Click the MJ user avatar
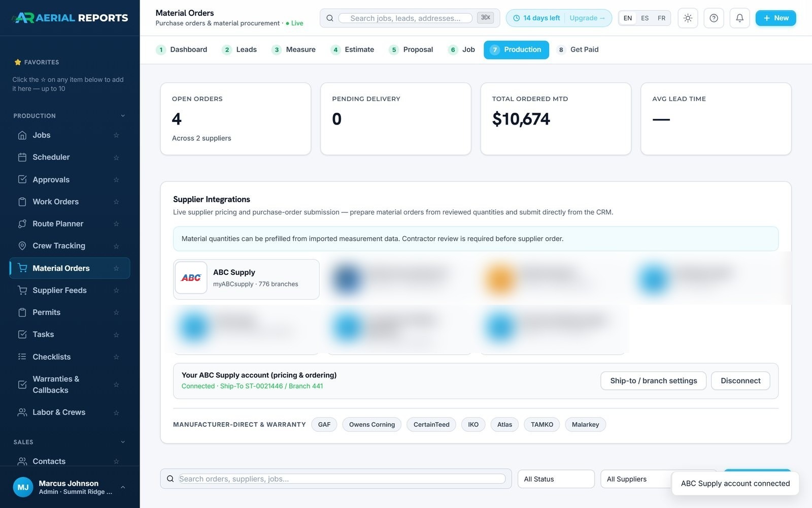 coord(23,488)
